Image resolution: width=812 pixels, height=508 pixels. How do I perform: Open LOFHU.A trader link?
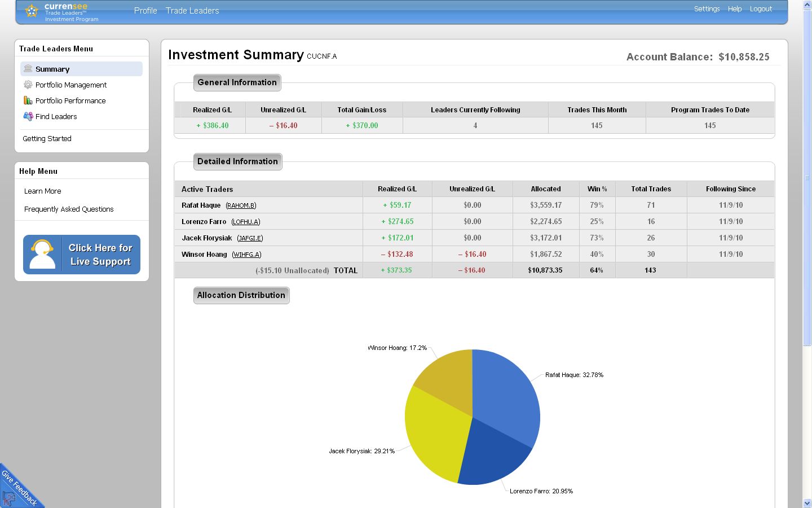click(246, 222)
